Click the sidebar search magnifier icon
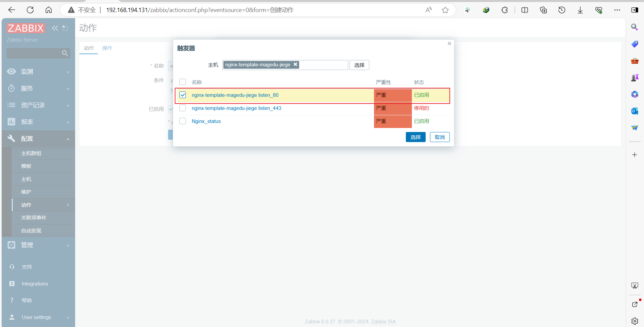The width and height of the screenshot is (644, 327). click(65, 53)
